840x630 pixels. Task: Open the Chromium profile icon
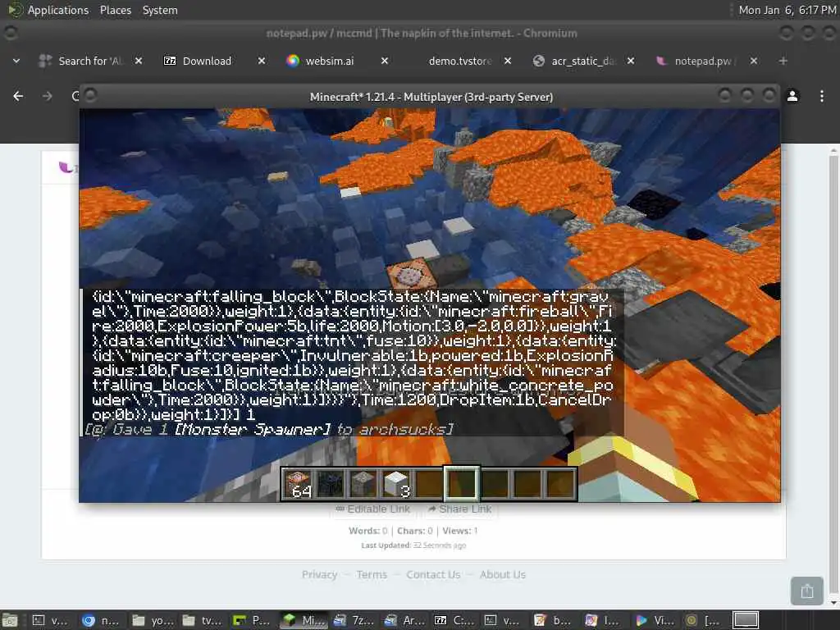click(x=792, y=96)
